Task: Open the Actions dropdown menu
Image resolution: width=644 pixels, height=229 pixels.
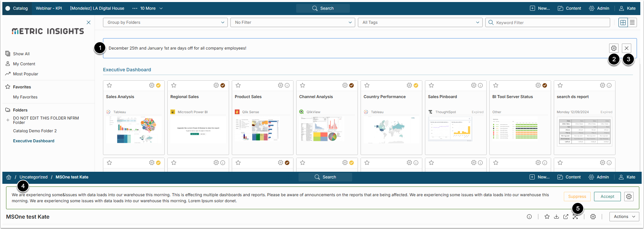Action: click(x=624, y=217)
